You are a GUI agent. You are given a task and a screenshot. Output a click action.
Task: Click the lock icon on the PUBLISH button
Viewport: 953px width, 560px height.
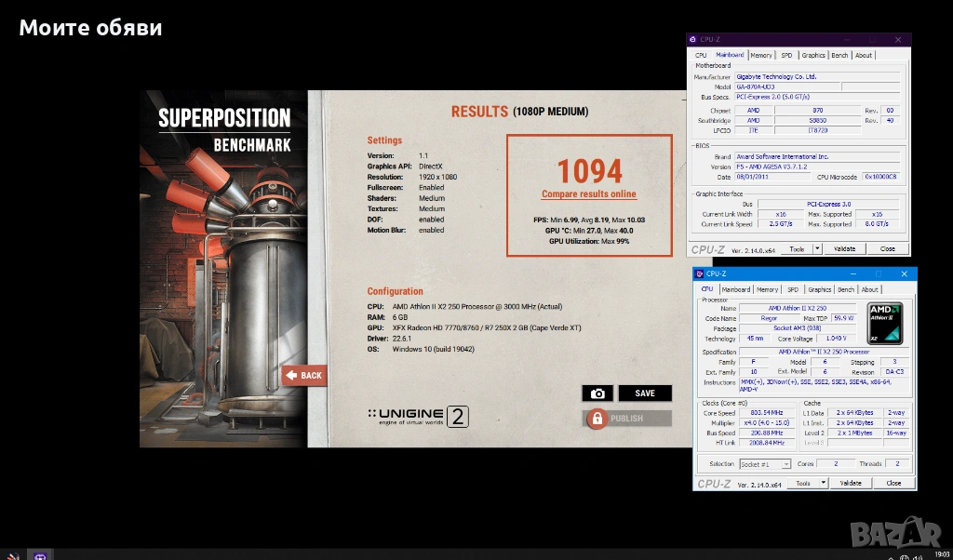pyautogui.click(x=597, y=419)
